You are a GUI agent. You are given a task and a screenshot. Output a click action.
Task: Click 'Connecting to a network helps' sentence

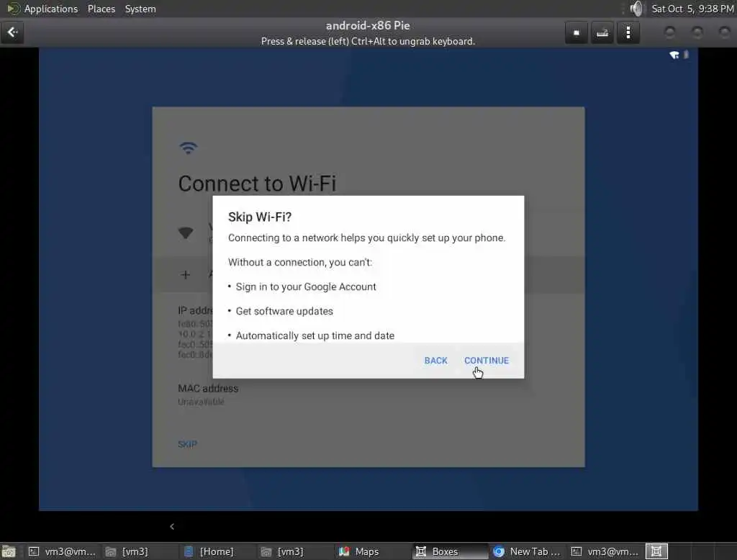tap(366, 238)
